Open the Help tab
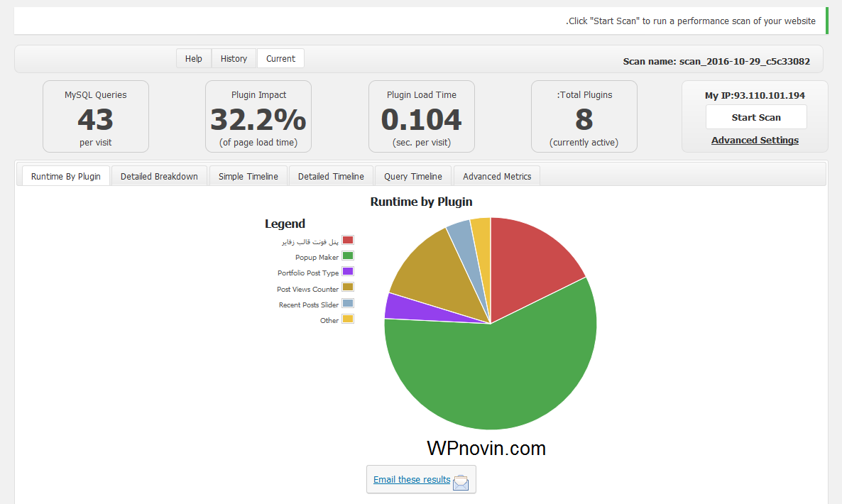842x504 pixels. [x=194, y=58]
